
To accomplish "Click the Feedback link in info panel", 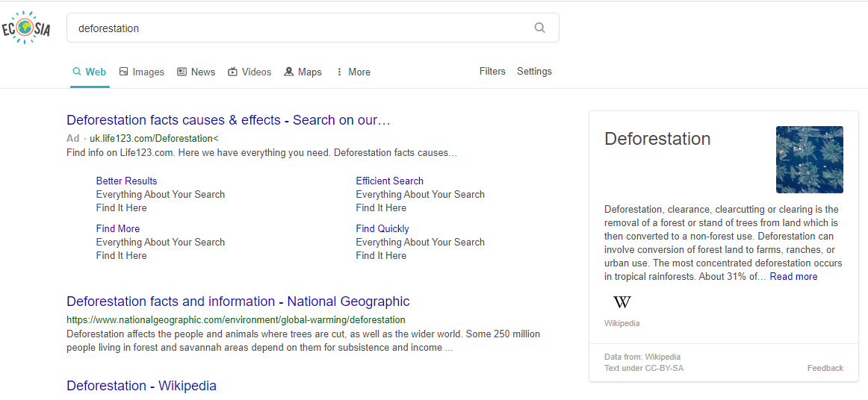I will pyautogui.click(x=825, y=368).
